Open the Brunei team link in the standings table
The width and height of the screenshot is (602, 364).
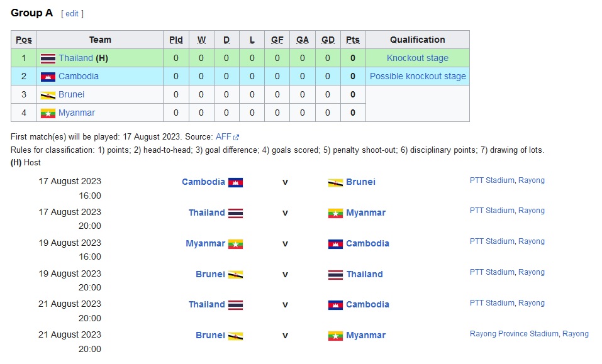[71, 95]
